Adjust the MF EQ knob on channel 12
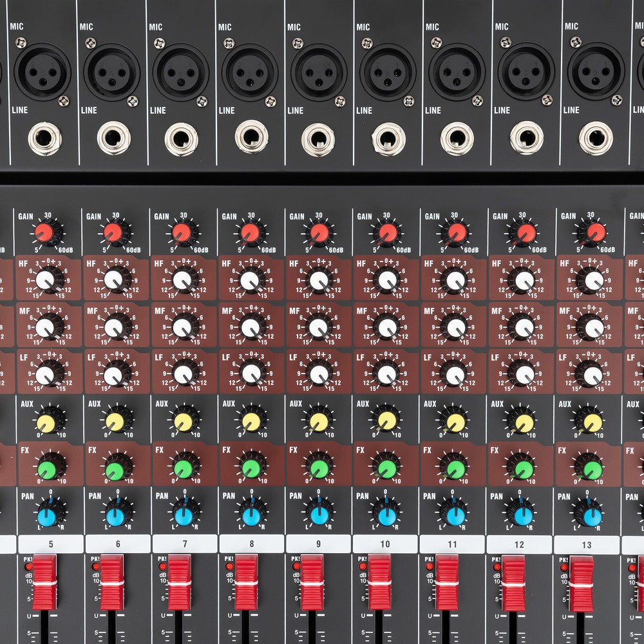 tap(520, 327)
